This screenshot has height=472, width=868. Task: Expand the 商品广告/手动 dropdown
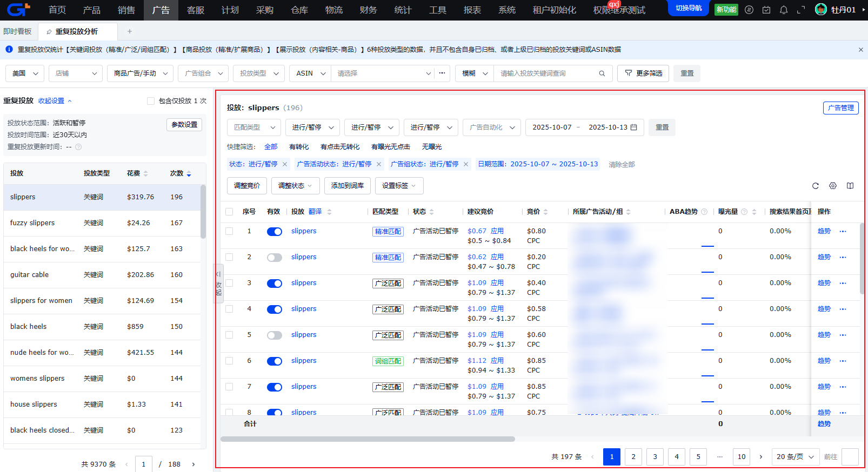(x=140, y=73)
